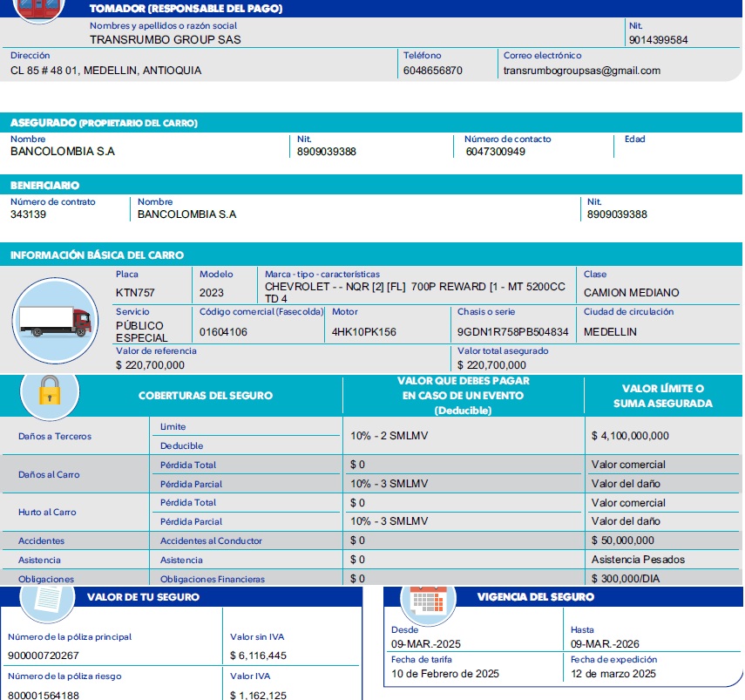Image resolution: width=745 pixels, height=700 pixels.
Task: Click the email transrumbogroupsas@gmail.com
Action: (581, 71)
